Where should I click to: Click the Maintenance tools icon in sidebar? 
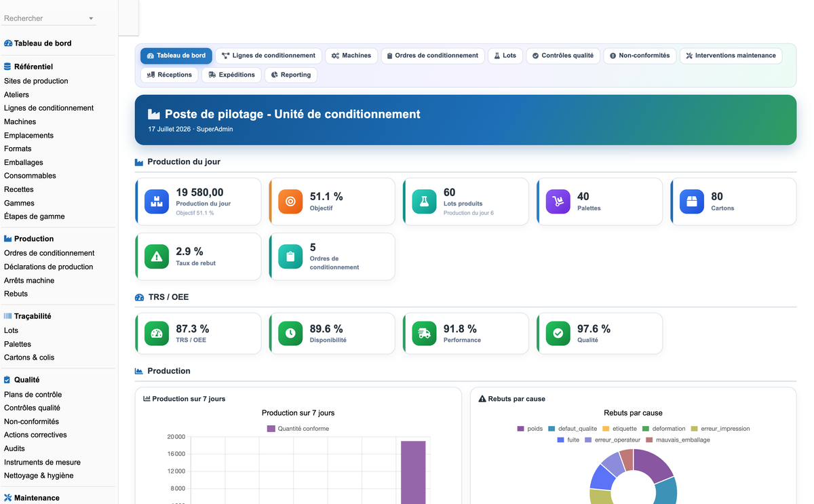tap(8, 498)
